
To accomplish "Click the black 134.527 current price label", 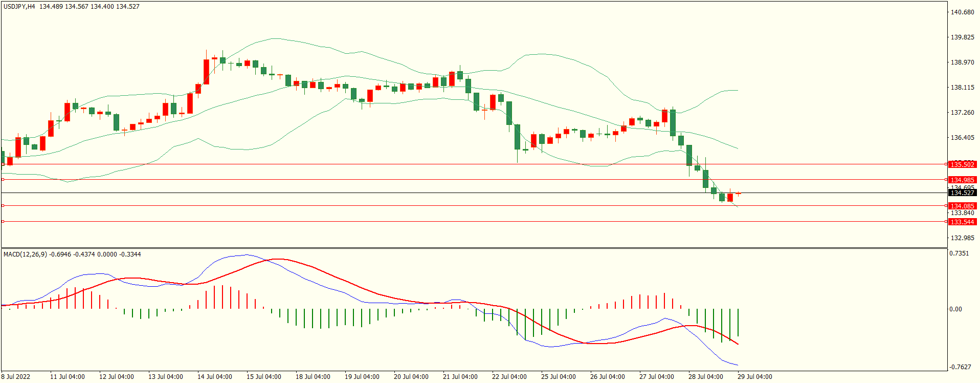I will pos(962,193).
